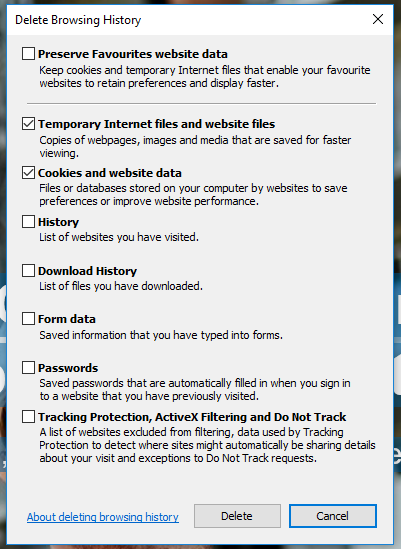Click the bold 'Form data' label text
The image size is (401, 549).
tap(67, 319)
